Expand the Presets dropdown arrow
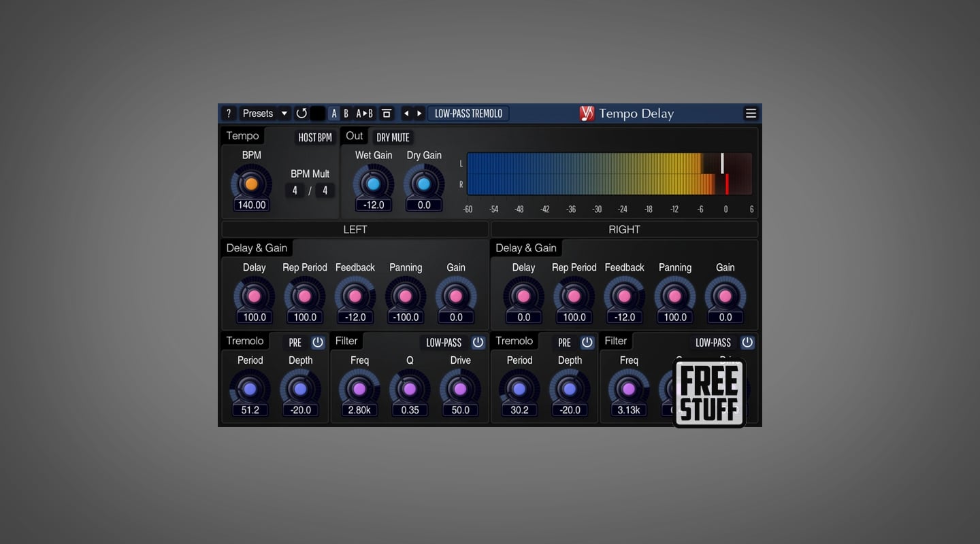The image size is (980, 544). 284,114
